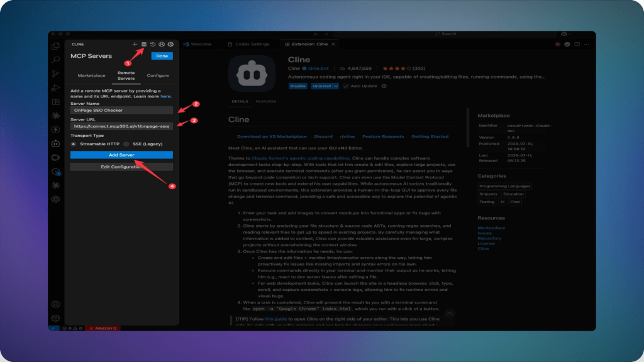
Task: Open the Search view in activity bar
Action: point(55,60)
